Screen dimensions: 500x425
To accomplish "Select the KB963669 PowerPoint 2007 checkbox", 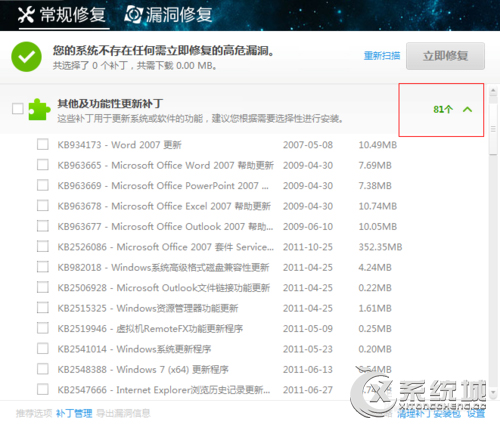I will pos(43,185).
